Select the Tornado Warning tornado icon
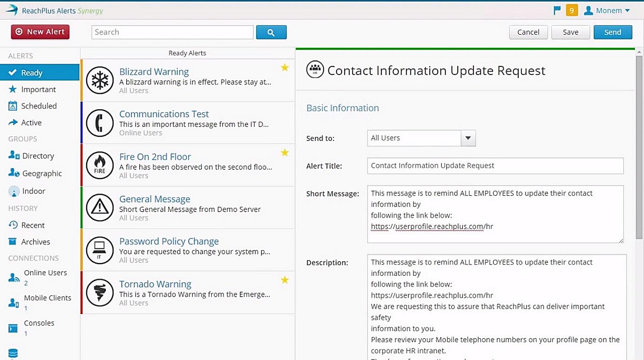 (100, 292)
